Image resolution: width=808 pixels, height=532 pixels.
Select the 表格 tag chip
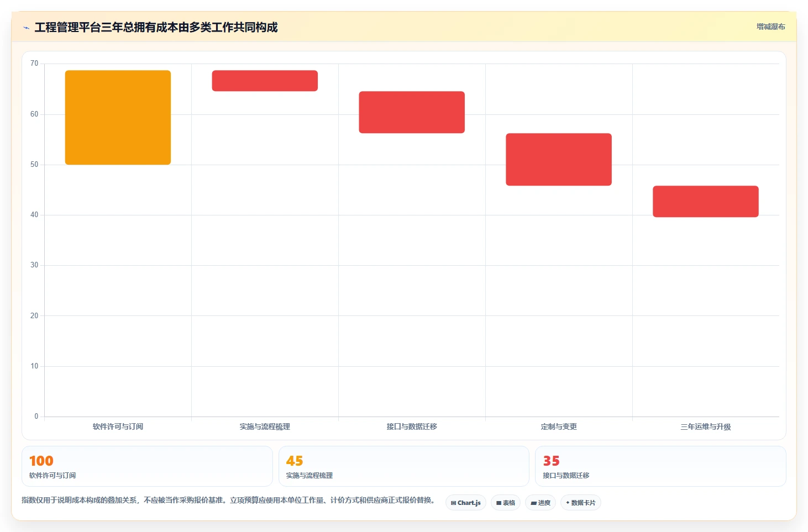[506, 503]
